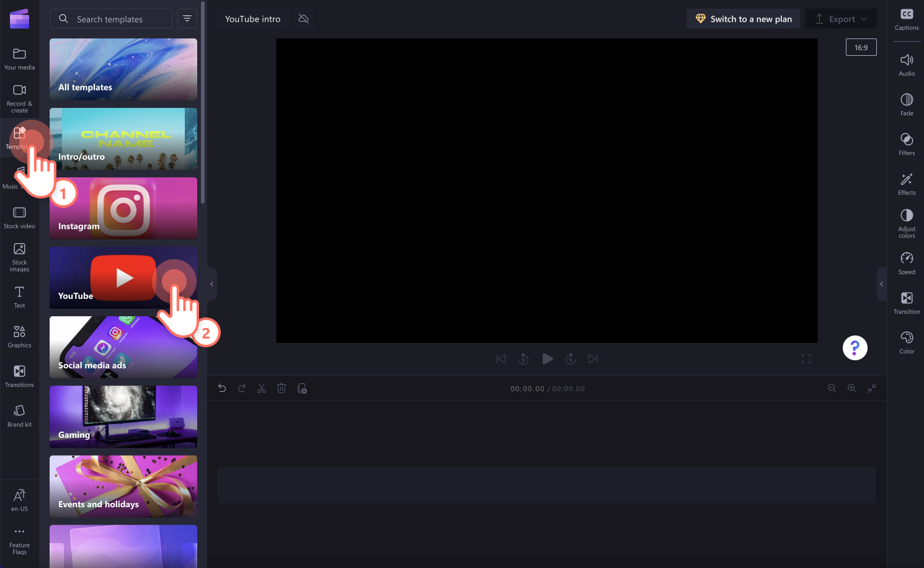Zoom in the timeline
This screenshot has height=568, width=924.
[852, 388]
